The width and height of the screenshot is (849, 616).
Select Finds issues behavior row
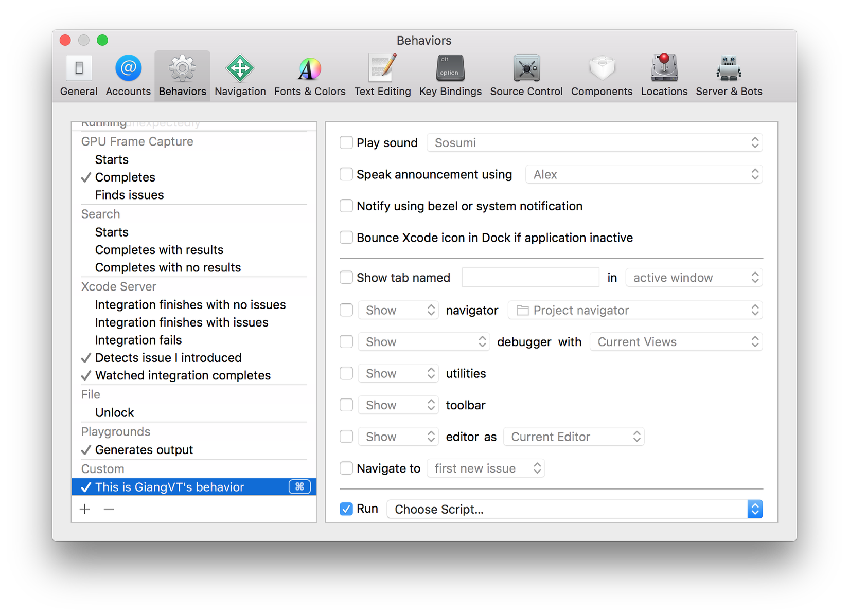coord(194,195)
